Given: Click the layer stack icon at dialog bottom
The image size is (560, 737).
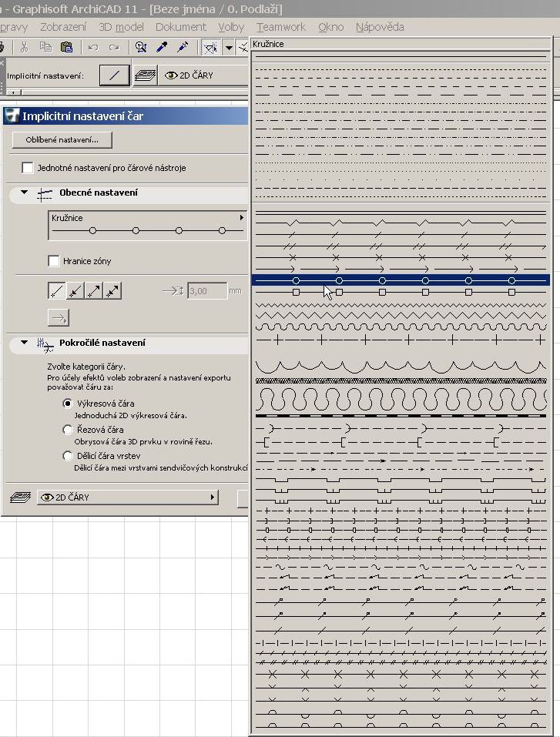Looking at the screenshot, I should tap(20, 497).
